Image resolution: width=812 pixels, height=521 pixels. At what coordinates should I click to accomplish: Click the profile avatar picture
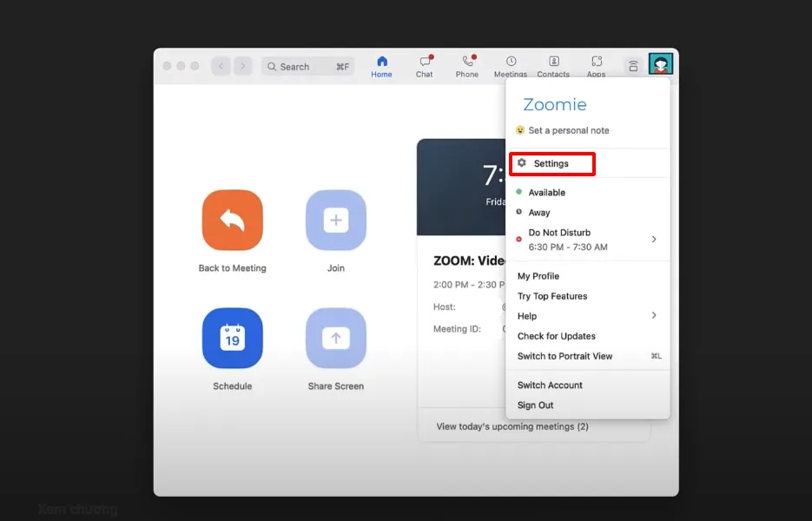[x=661, y=63]
